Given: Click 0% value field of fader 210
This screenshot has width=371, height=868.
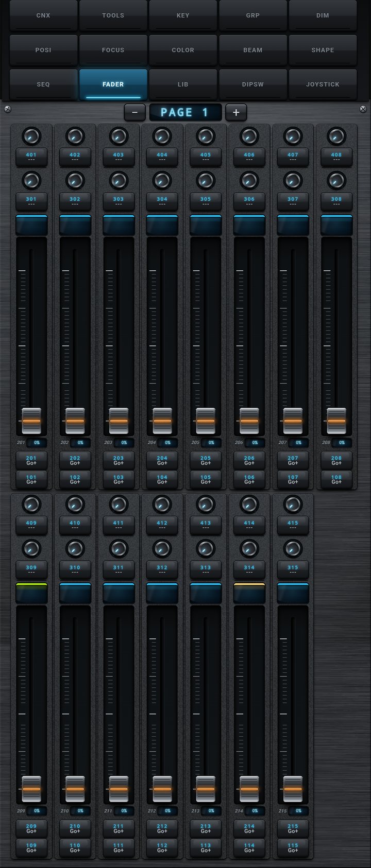Looking at the screenshot, I should 80,811.
